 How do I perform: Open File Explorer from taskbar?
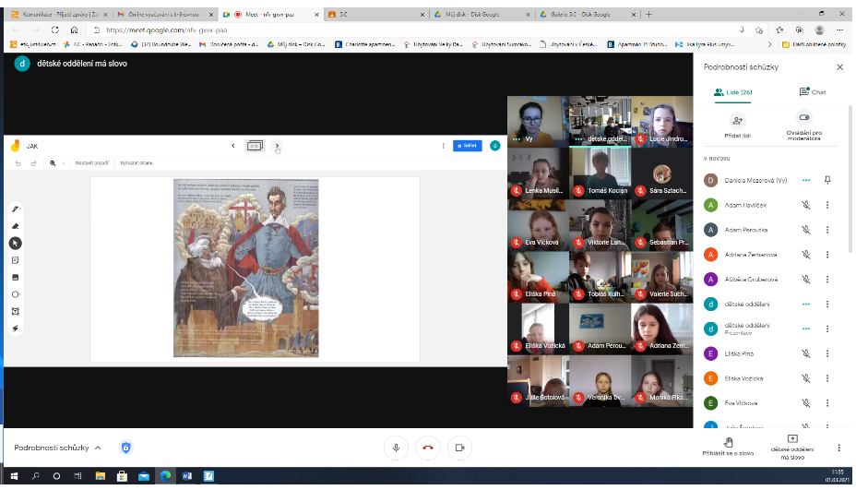[x=101, y=475]
